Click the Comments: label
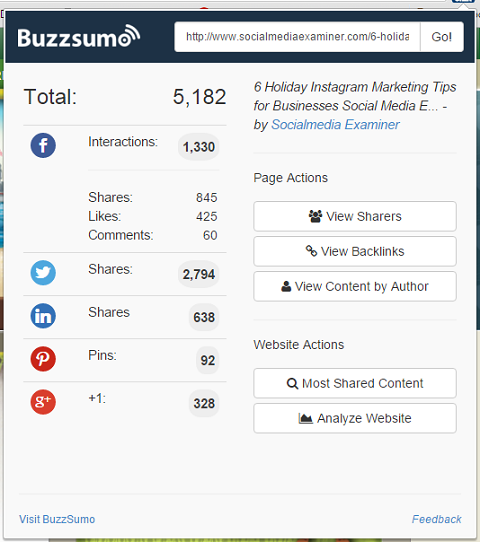 [x=121, y=235]
